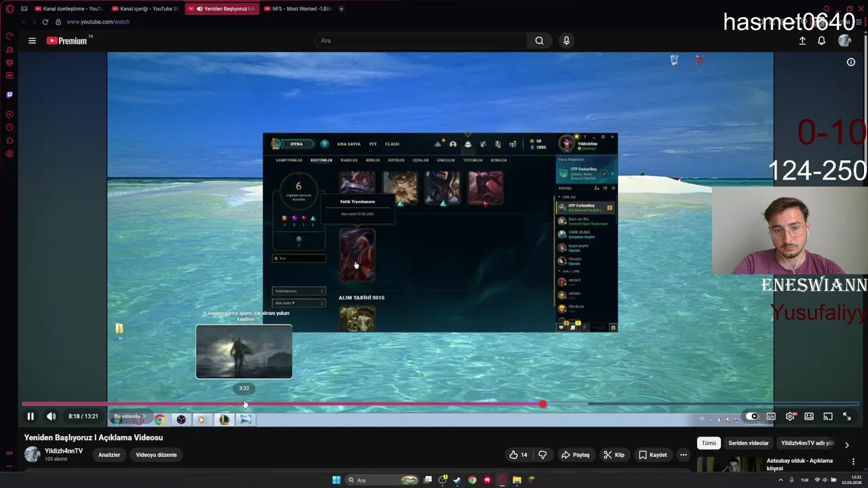
Task: Select the Seriden videolar chip
Action: click(749, 443)
